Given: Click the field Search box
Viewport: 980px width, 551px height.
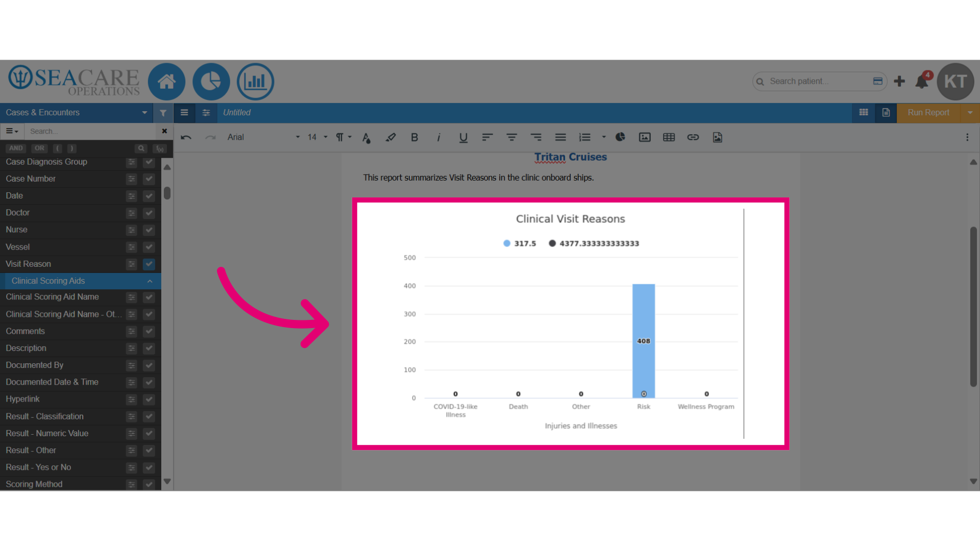Looking at the screenshot, I should (x=90, y=132).
